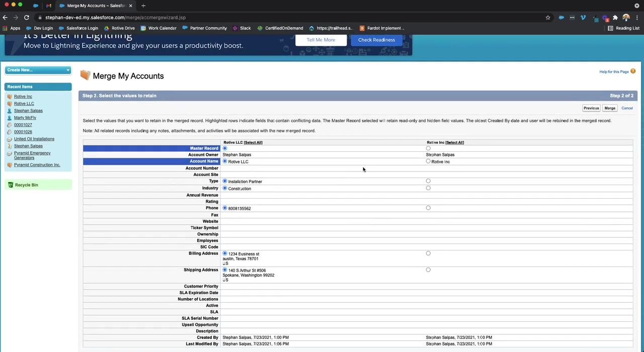Open the Help for this Page link
This screenshot has height=352, width=644.
614,72
